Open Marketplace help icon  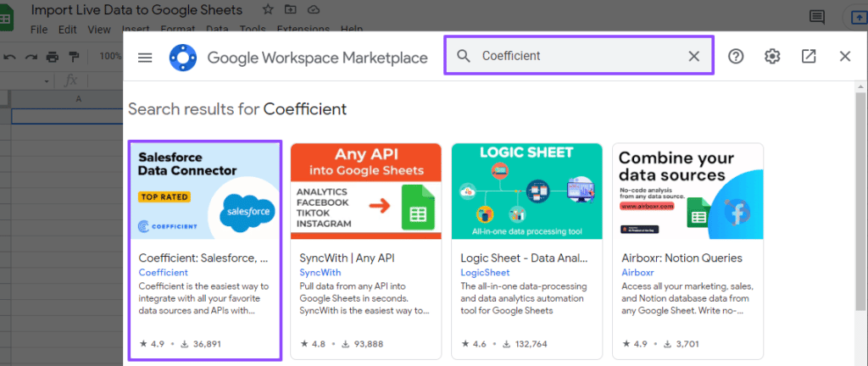click(x=736, y=56)
